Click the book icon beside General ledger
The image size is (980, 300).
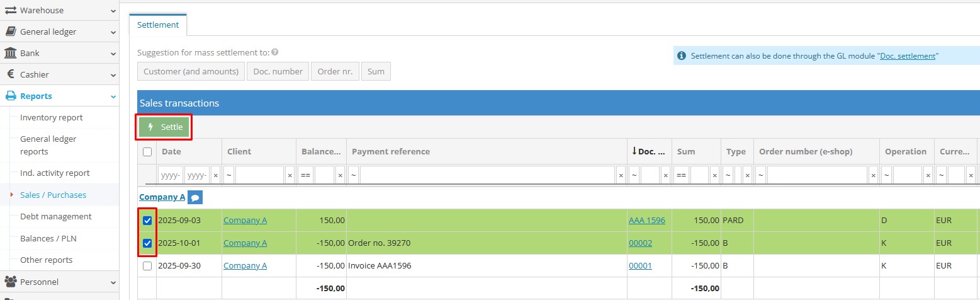click(x=11, y=32)
